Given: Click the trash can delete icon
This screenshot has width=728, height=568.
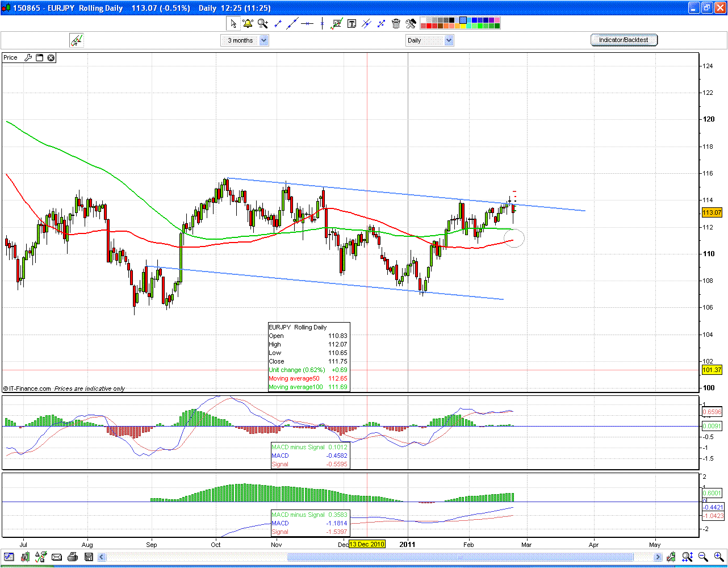Looking at the screenshot, I should point(396,23).
